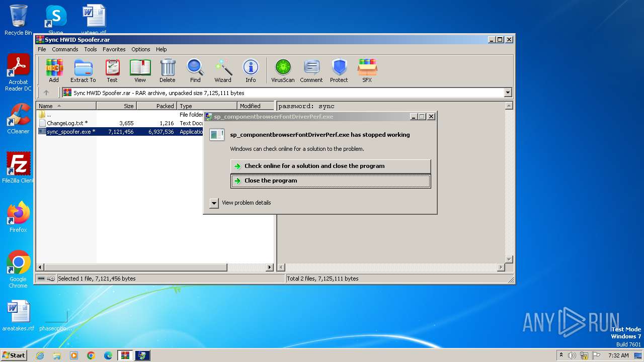Image resolution: width=644 pixels, height=362 pixels.
Task: Show hidden tray icons arrow
Action: pos(561,355)
